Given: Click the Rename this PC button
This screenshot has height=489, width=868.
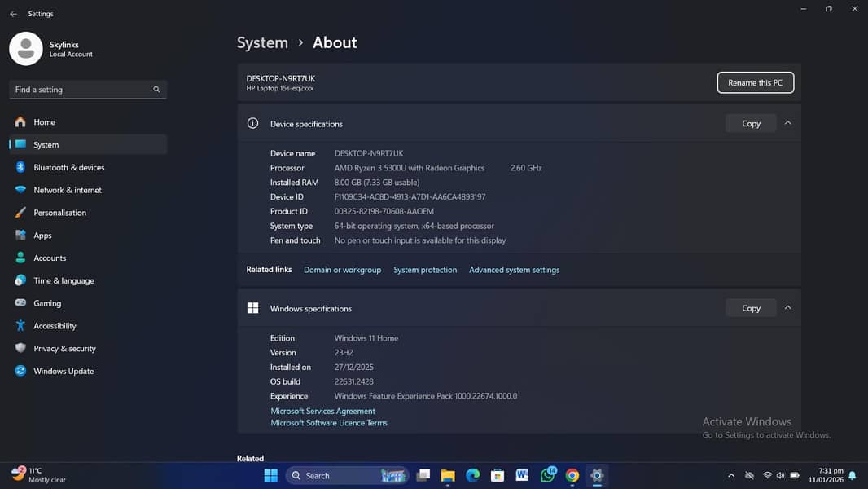Looking at the screenshot, I should point(755,82).
